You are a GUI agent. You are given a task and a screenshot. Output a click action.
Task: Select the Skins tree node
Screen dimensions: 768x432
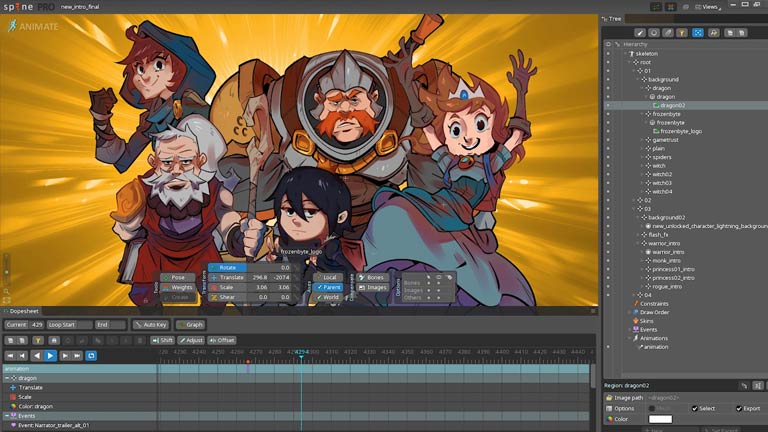(647, 321)
